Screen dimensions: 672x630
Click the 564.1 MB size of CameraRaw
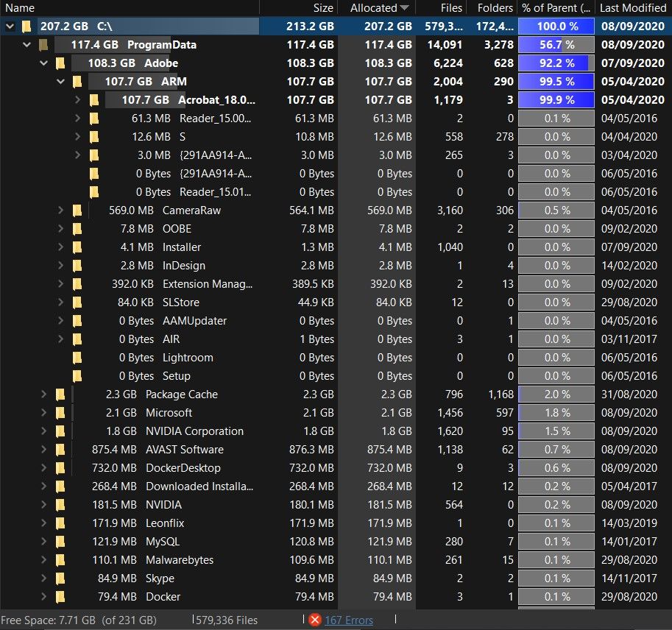(x=311, y=210)
